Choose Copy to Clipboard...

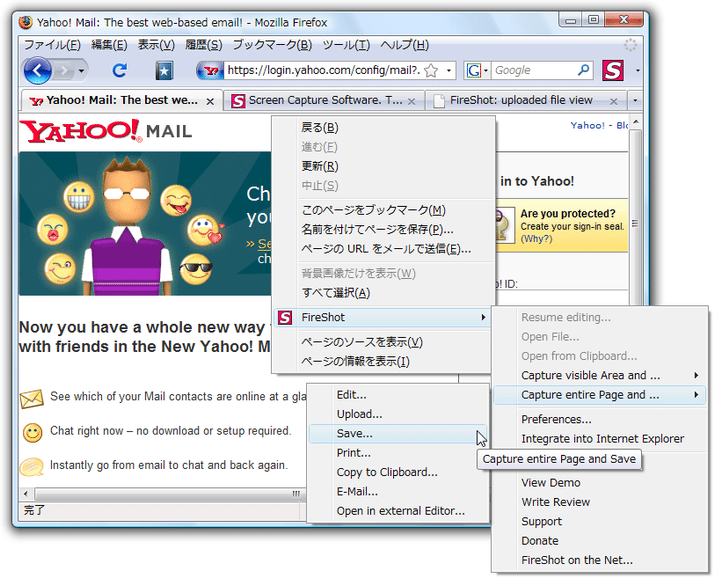398,472
